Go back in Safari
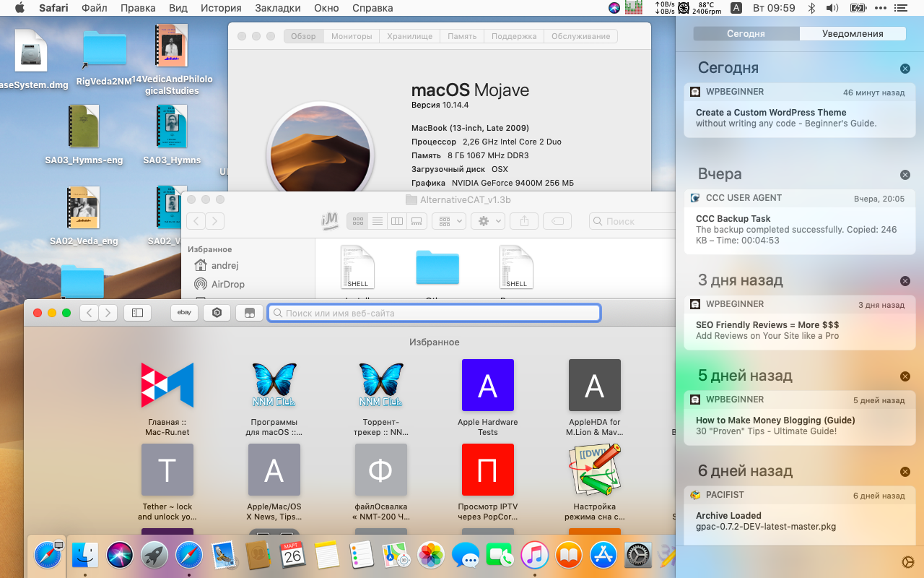The height and width of the screenshot is (578, 924). tap(89, 313)
